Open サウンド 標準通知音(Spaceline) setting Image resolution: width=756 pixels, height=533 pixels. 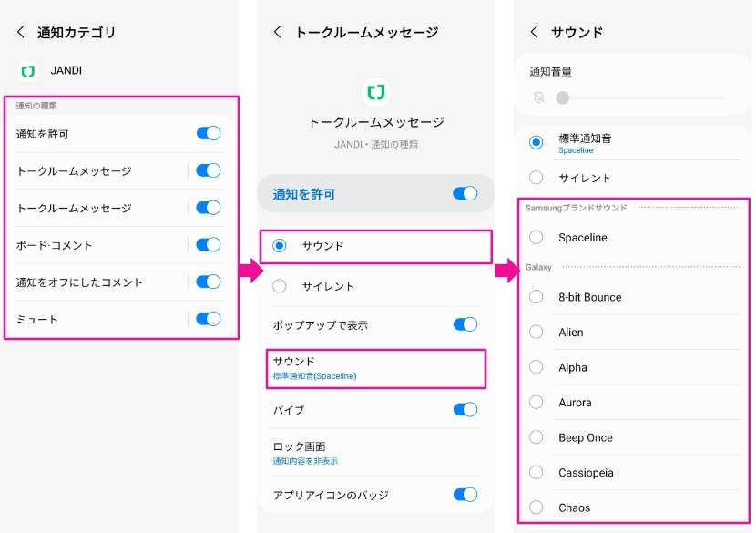click(374, 368)
